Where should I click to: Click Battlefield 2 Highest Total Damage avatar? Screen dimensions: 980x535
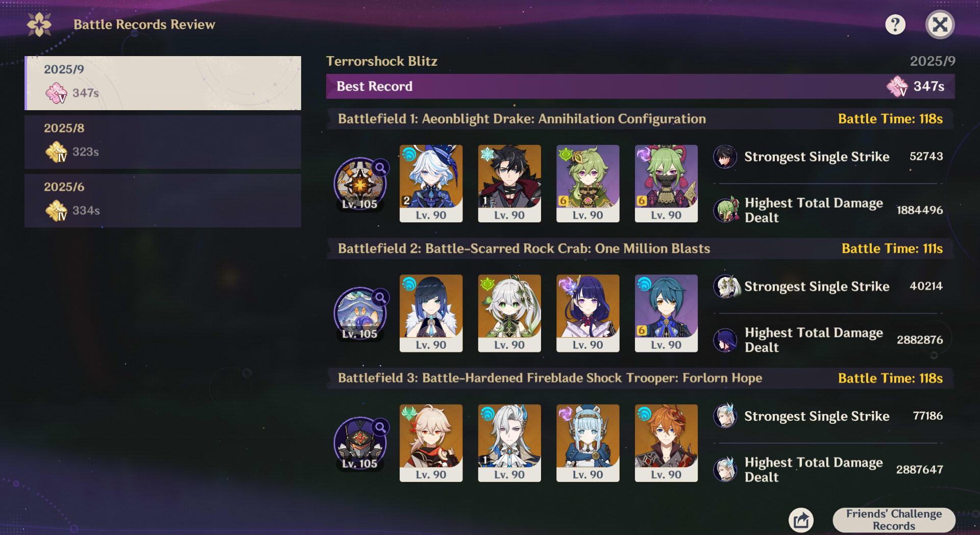[725, 340]
